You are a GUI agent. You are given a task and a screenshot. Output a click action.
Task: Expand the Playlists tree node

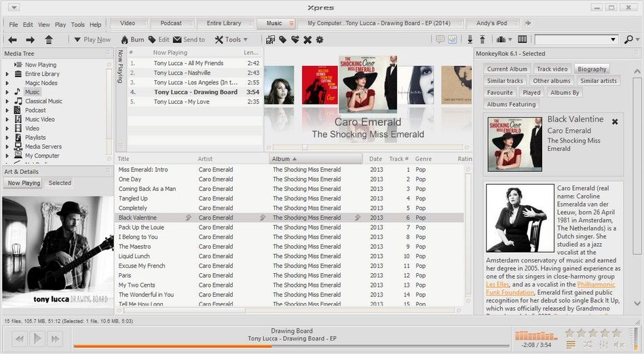(x=7, y=138)
